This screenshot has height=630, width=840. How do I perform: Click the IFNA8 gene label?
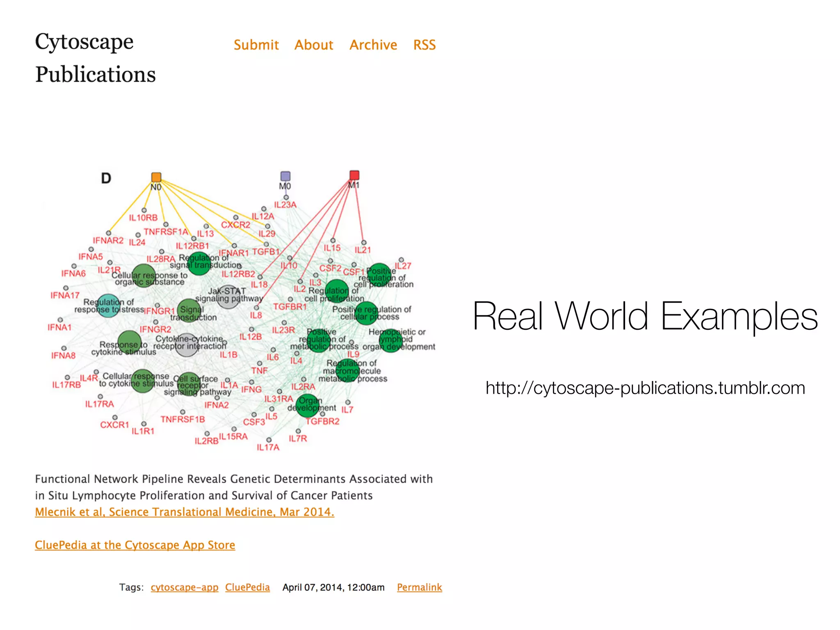click(63, 356)
